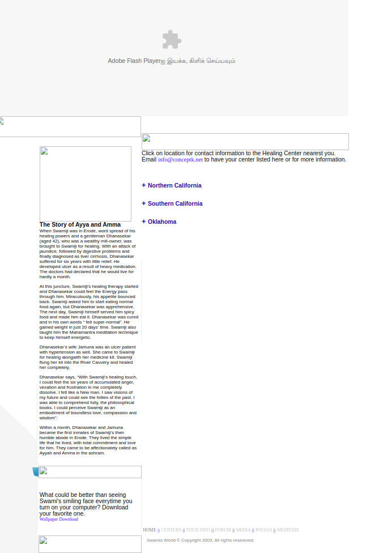Open the Oklahoma location link
This screenshot has width=392, height=553.
click(x=162, y=222)
